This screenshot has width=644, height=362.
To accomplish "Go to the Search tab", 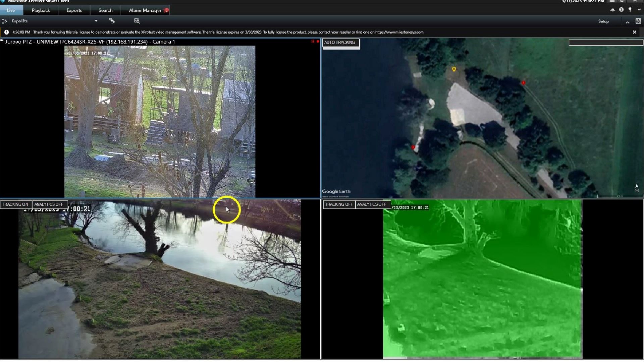I will 105,10.
